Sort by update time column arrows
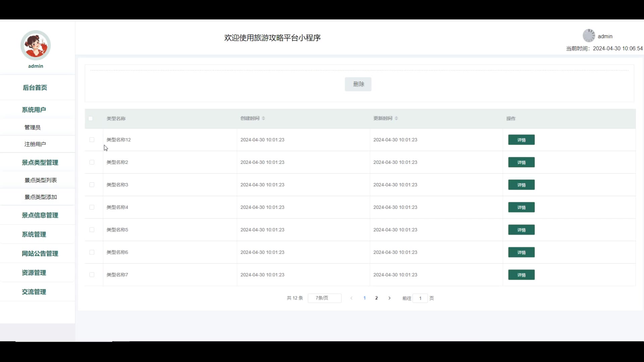This screenshot has height=362, width=644. 396,118
